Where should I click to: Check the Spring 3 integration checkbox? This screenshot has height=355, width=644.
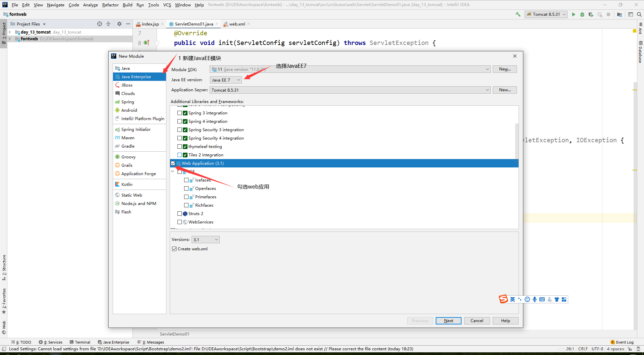tap(179, 113)
